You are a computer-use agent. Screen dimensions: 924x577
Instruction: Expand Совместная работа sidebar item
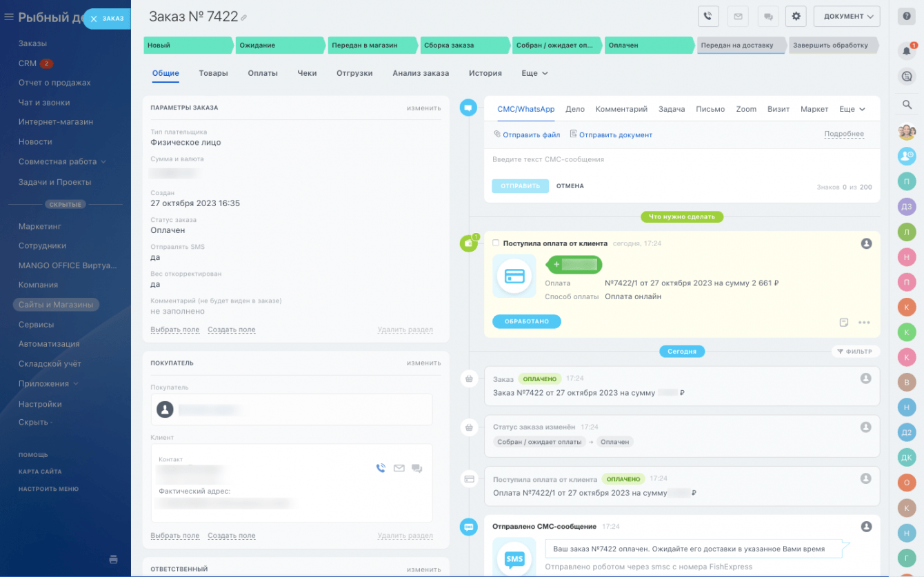63,161
